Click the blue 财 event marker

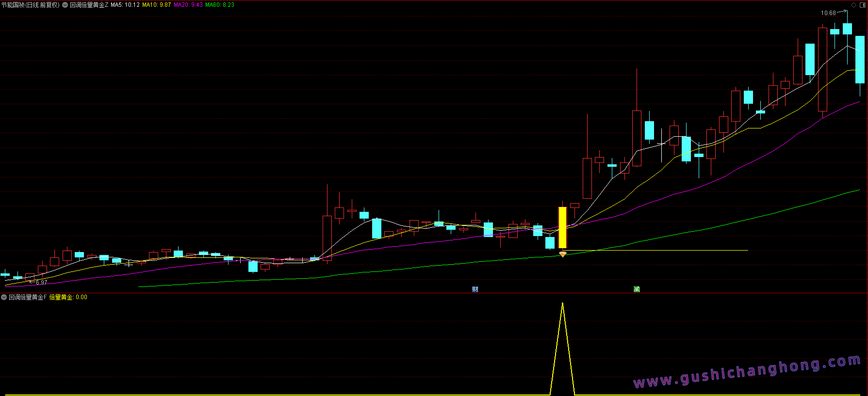475,289
